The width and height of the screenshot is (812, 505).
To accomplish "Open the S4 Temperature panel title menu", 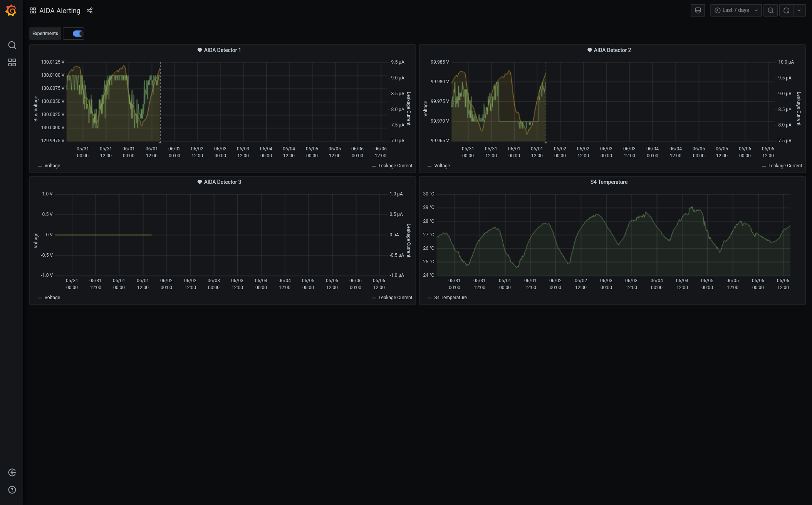I will click(x=609, y=182).
